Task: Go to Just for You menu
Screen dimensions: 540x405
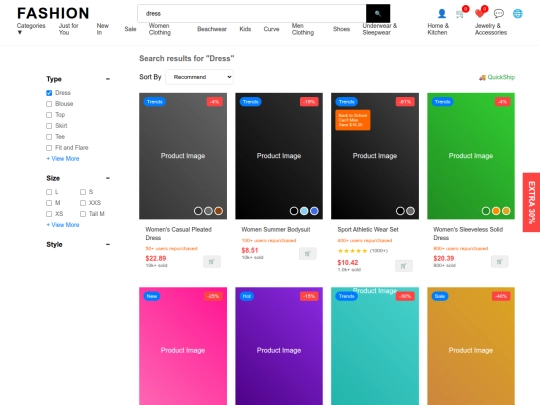Action: coord(69,29)
